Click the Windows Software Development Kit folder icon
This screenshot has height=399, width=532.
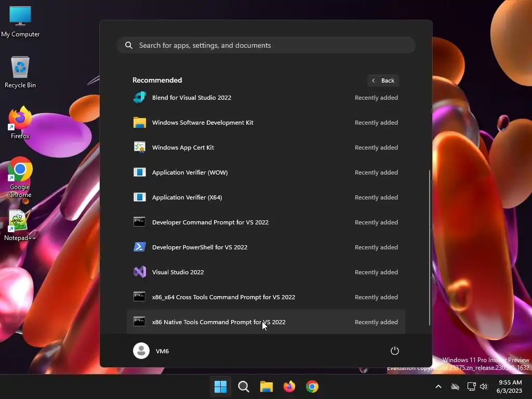pos(139,123)
